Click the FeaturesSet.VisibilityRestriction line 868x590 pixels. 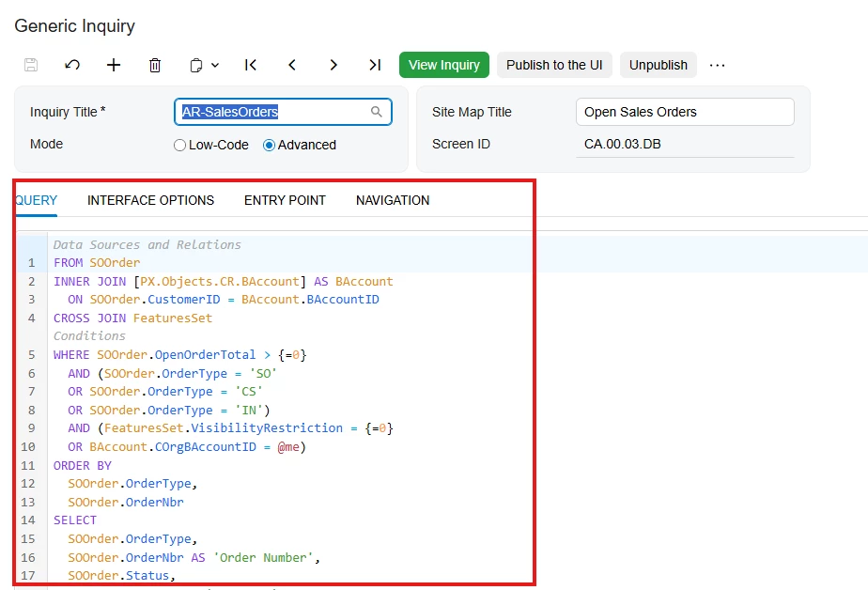(230, 428)
